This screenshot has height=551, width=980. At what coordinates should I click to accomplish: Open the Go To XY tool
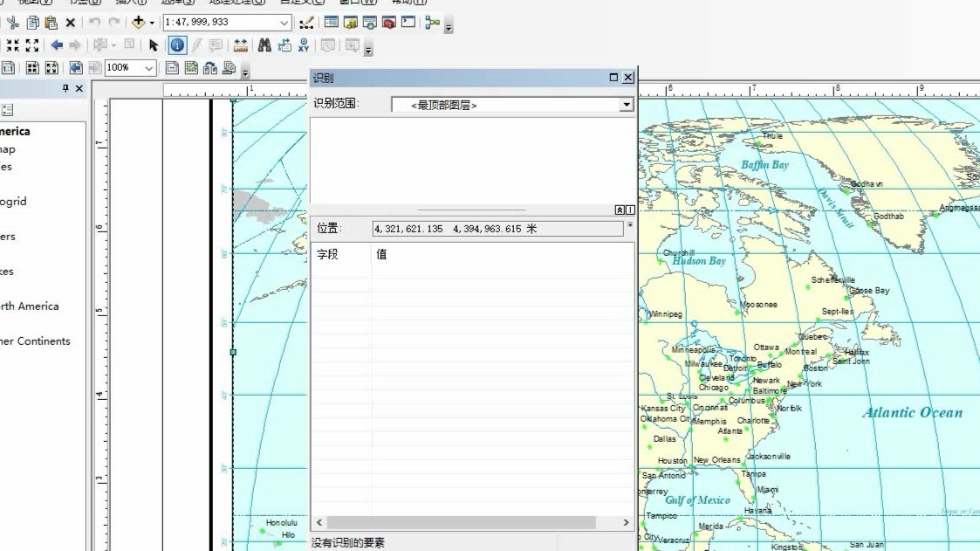pos(305,46)
